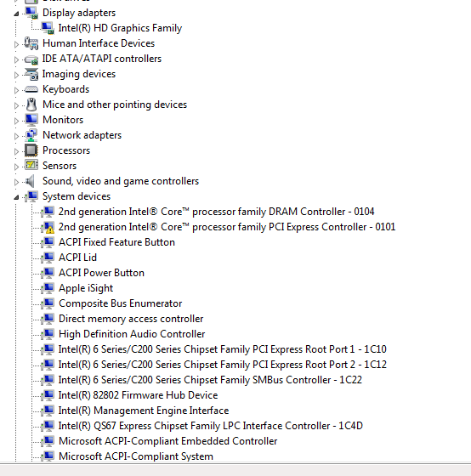Select QS67 LPC Interface Controller - 1C4D
Viewport: 471px width, 476px height.
pos(211,426)
